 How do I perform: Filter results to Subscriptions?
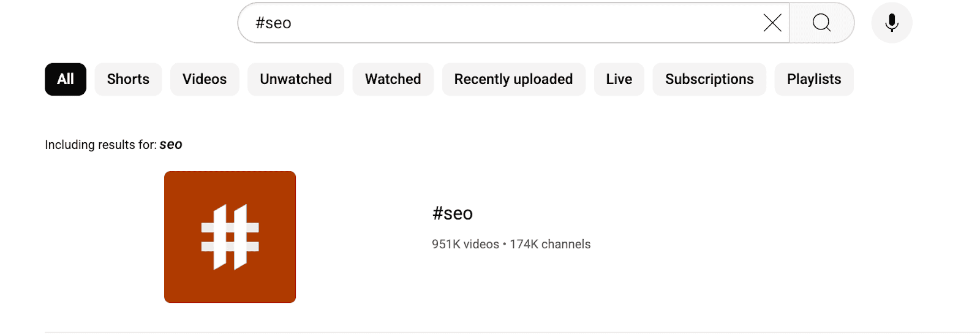coord(709,79)
